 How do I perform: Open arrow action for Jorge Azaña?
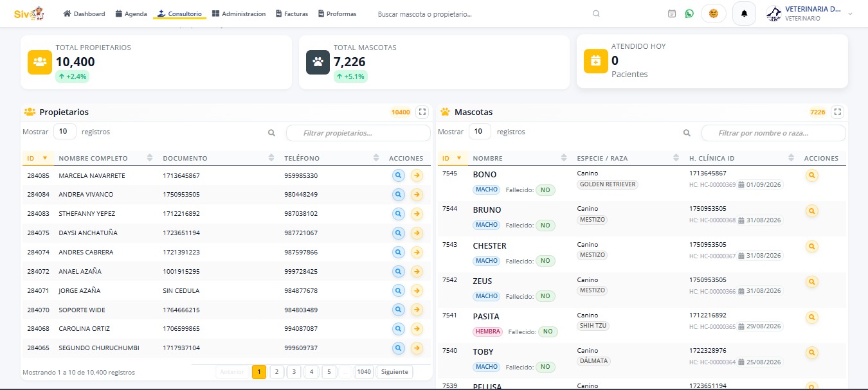tap(417, 290)
